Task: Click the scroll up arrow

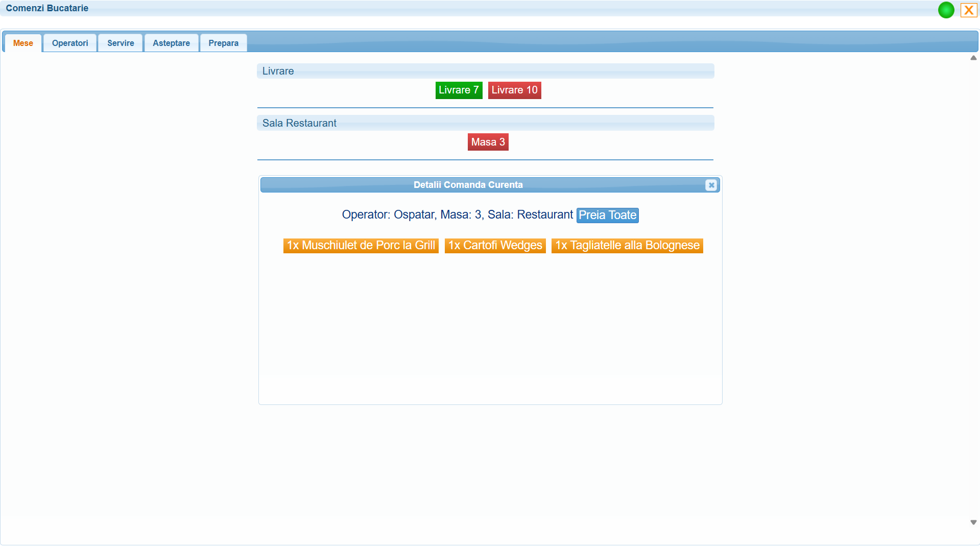Action: click(973, 58)
